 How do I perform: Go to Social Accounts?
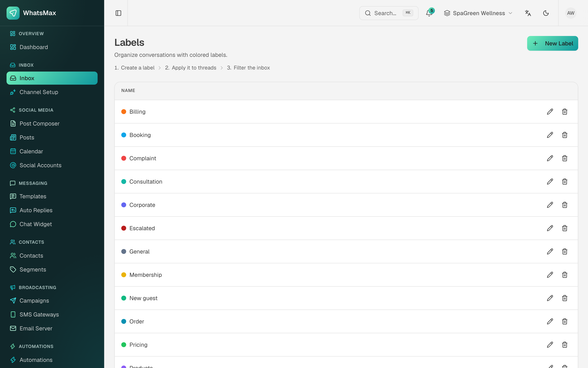click(x=52, y=165)
